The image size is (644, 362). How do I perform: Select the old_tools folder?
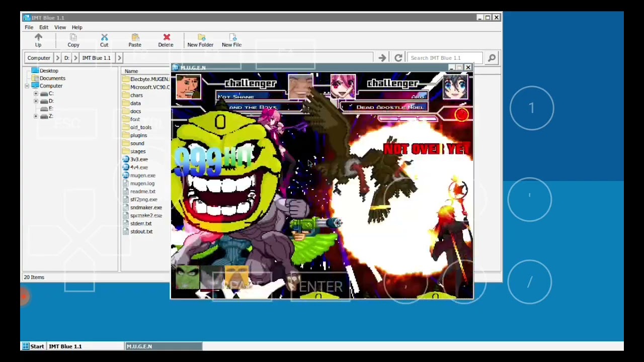click(137, 127)
